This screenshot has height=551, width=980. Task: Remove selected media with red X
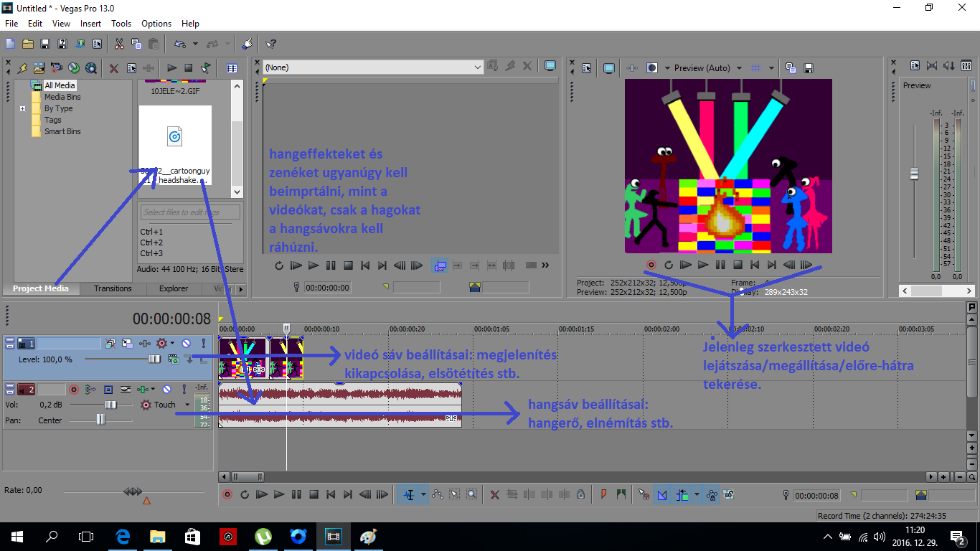(x=114, y=68)
